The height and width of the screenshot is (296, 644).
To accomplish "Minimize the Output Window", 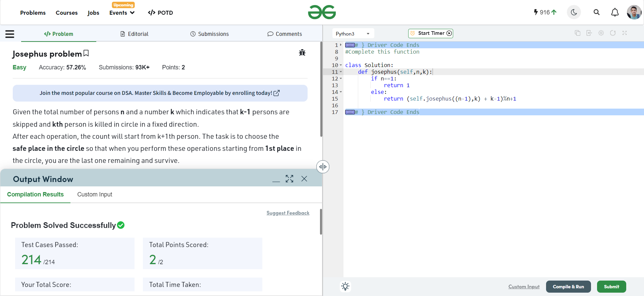I will coord(276,181).
